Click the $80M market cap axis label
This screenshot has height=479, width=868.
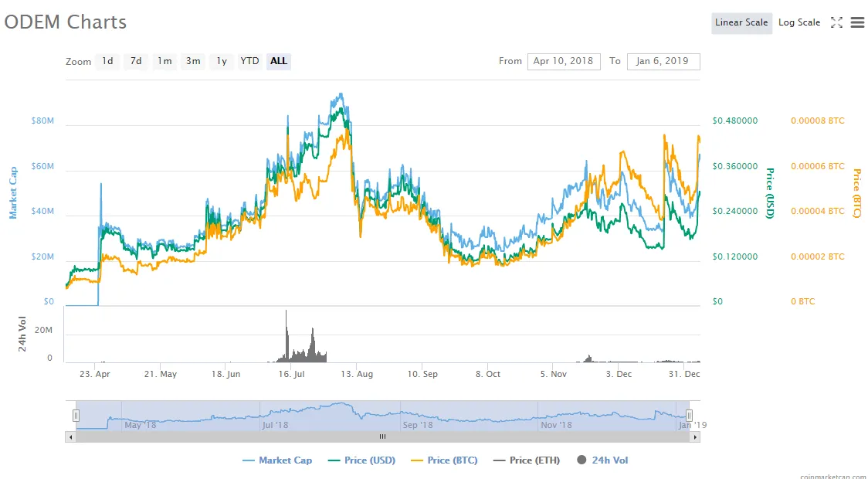click(42, 121)
